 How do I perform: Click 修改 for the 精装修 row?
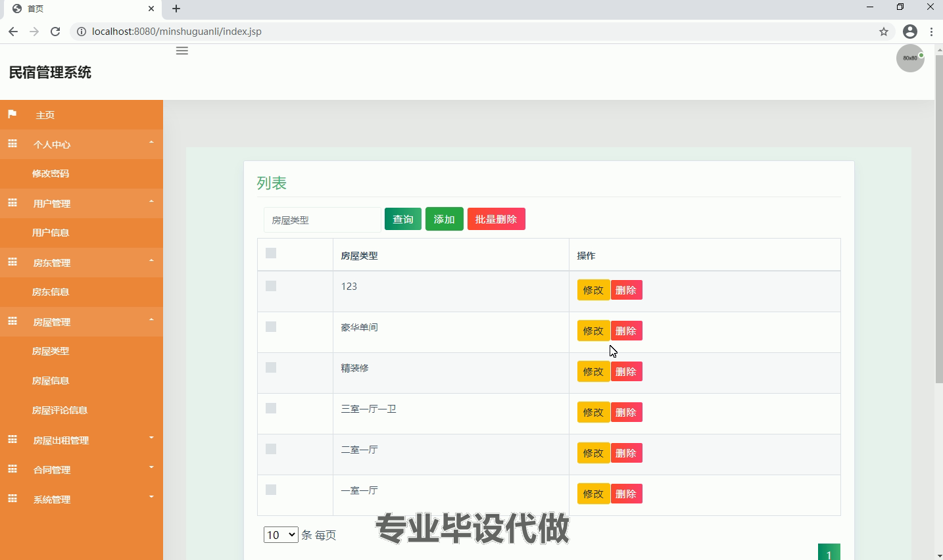point(594,371)
